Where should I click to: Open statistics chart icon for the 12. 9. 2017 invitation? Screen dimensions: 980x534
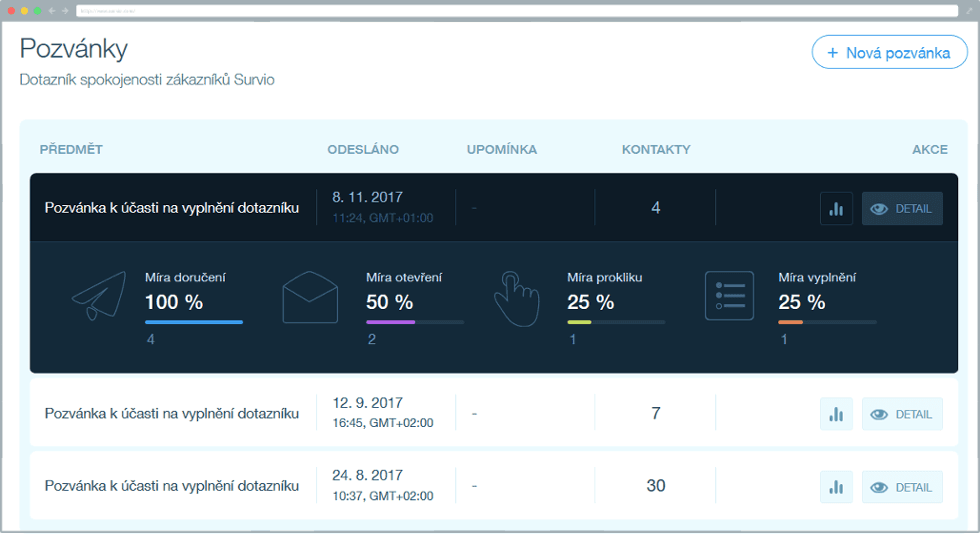click(836, 414)
